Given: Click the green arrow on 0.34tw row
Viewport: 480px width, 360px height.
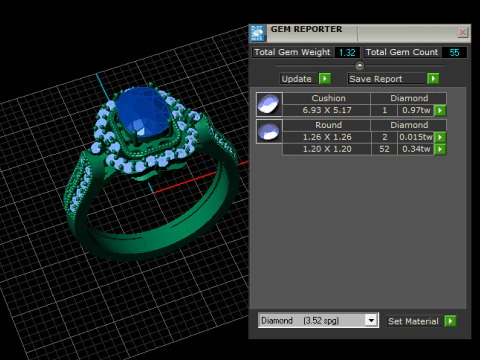Looking at the screenshot, I should [440, 149].
